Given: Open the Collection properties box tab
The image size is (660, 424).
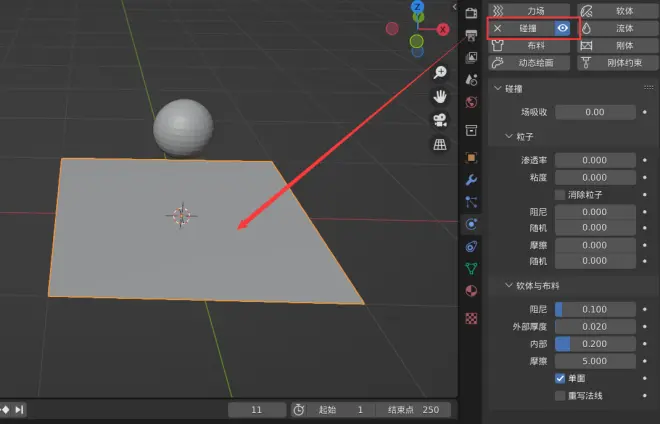Looking at the screenshot, I should [471, 130].
